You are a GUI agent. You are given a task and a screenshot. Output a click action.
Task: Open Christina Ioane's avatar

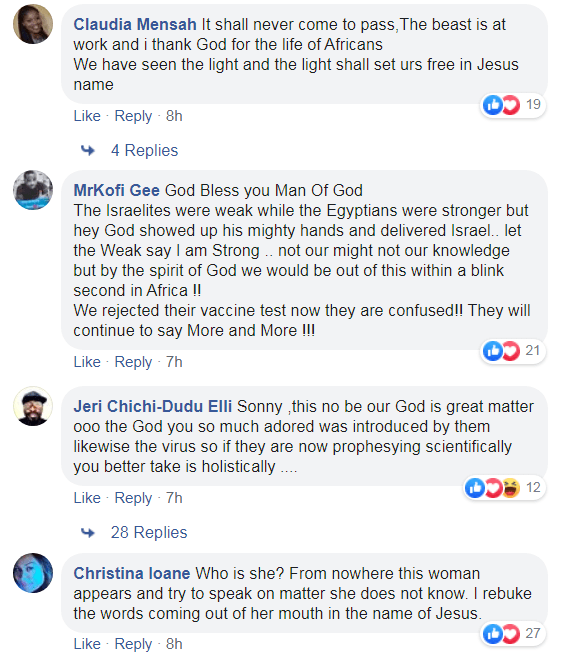33,573
